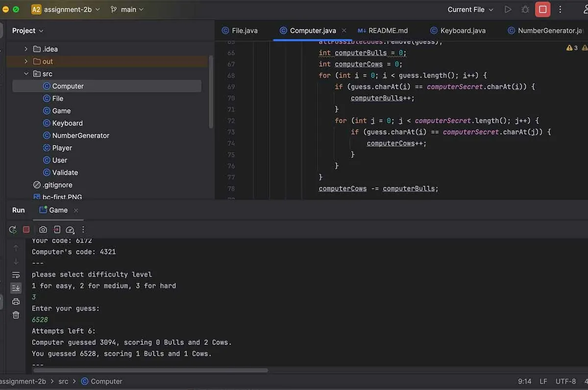Take a thread dump with the camera icon
Screen dimensions: 588x390
[x=43, y=230]
